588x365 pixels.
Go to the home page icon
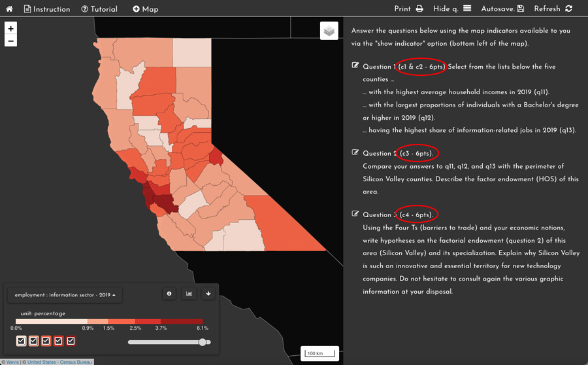point(9,9)
